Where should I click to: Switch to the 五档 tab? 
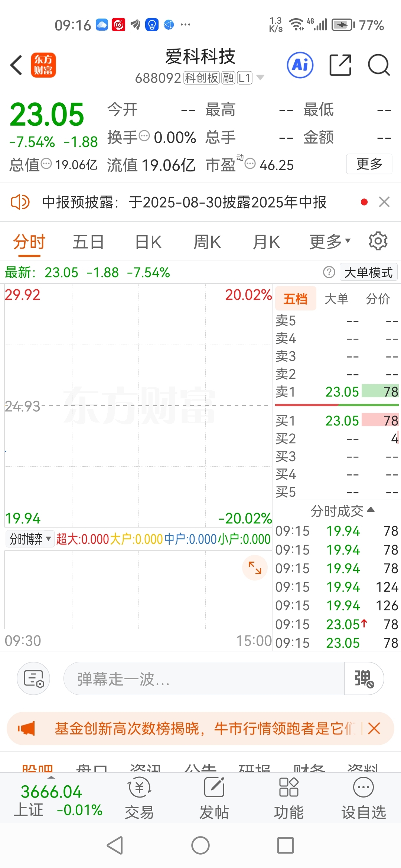tap(296, 298)
